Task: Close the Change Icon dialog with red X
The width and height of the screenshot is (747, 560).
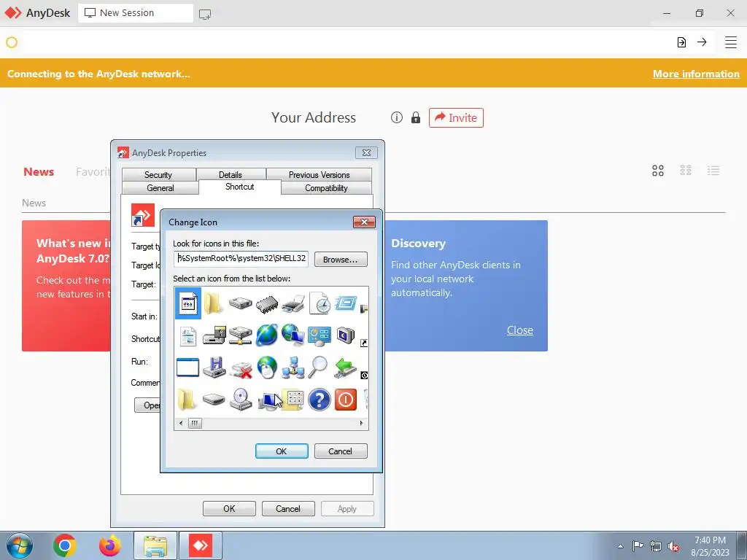Action: tap(365, 222)
